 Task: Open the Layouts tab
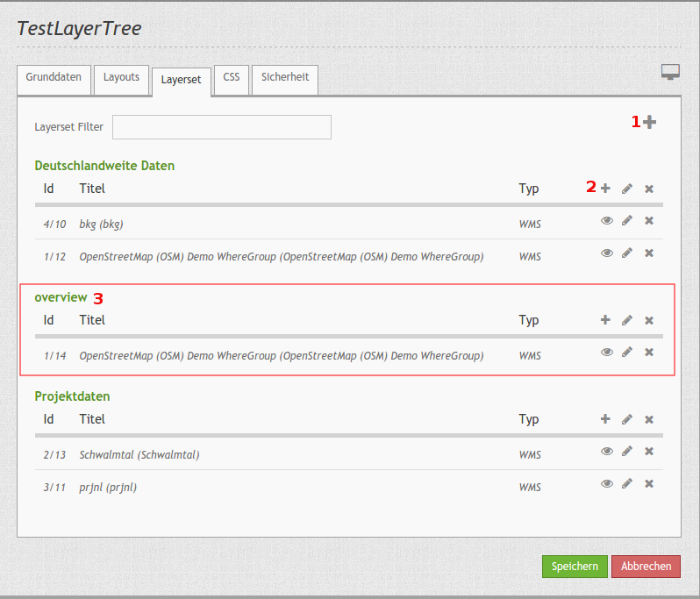[121, 78]
